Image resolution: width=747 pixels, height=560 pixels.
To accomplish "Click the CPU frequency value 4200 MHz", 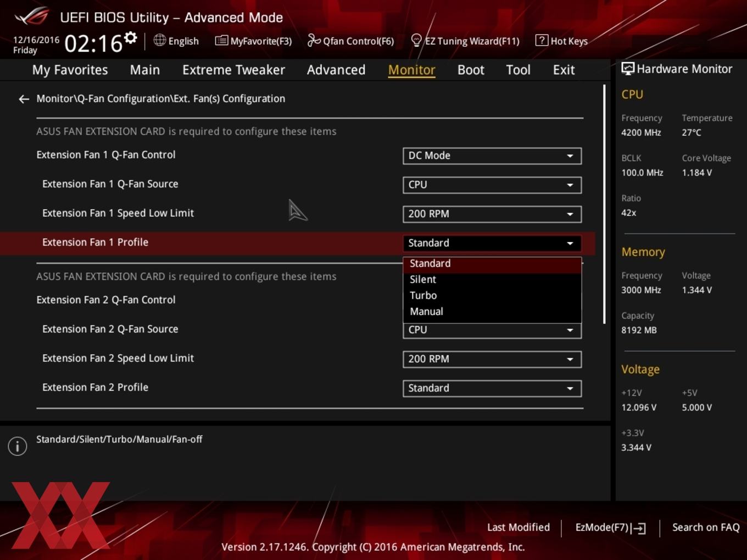I will coord(641,132).
